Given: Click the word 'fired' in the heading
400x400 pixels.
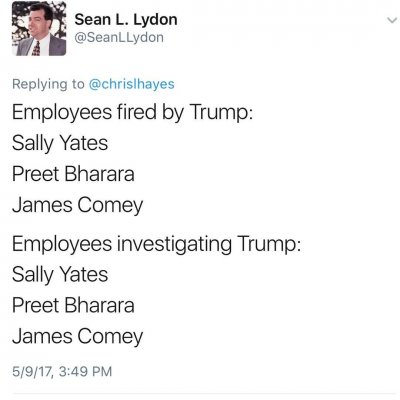Looking at the screenshot, I should click(x=137, y=112).
